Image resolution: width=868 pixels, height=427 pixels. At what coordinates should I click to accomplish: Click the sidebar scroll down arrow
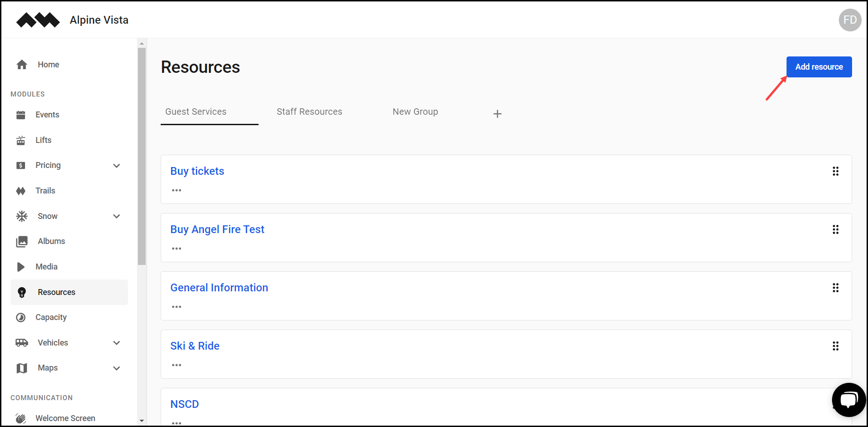[x=142, y=421]
